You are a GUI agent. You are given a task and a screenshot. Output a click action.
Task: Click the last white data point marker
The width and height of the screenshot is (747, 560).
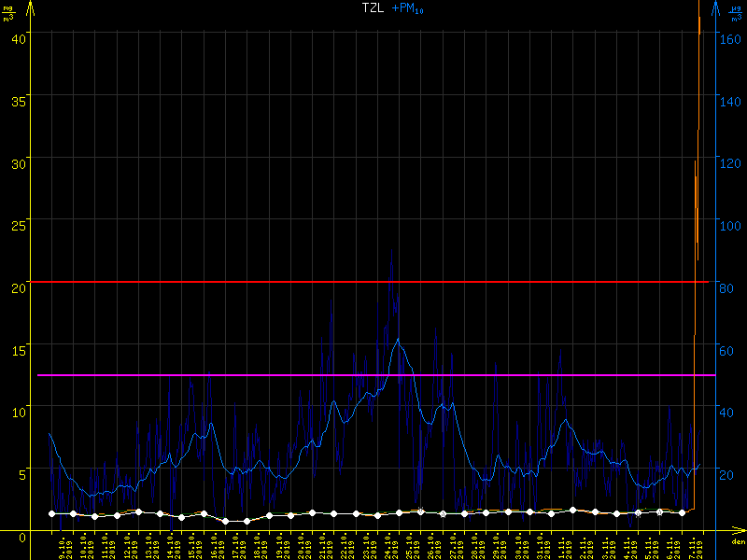click(683, 512)
